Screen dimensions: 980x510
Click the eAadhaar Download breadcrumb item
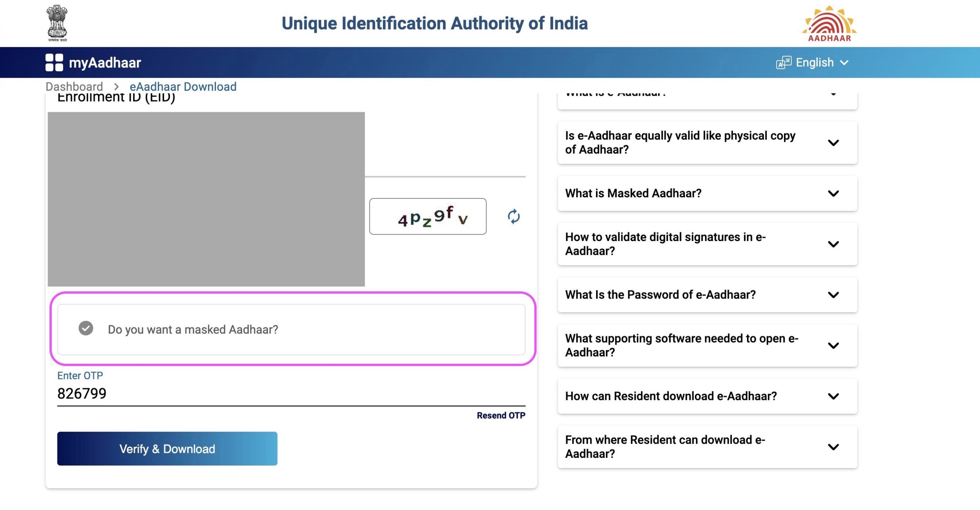(x=183, y=86)
